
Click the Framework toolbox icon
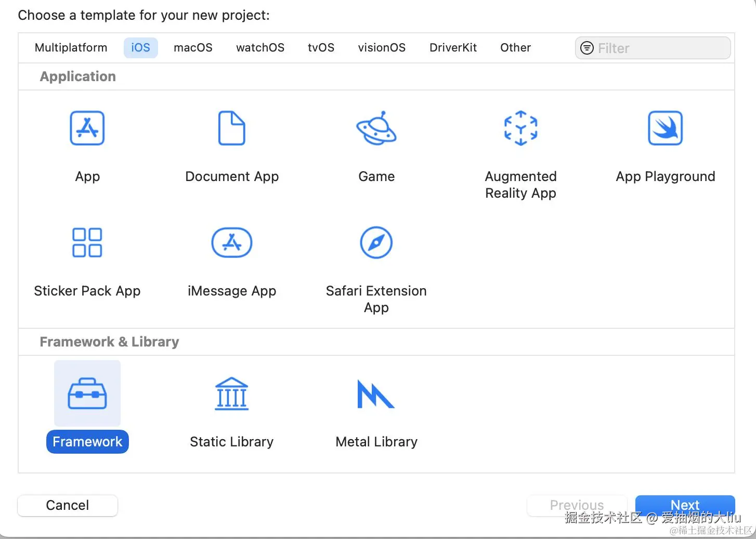point(87,393)
